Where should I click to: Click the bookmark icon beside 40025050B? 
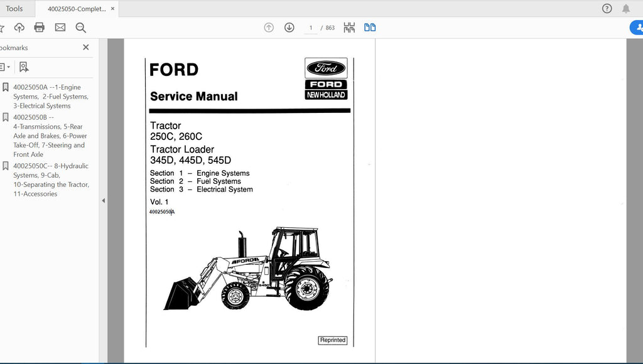(5, 117)
